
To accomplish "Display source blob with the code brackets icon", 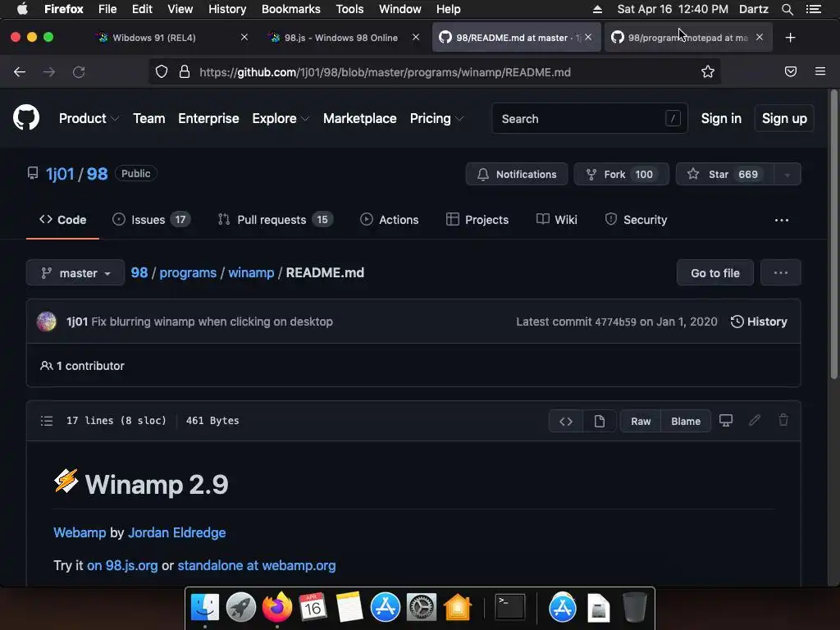I will [x=566, y=421].
